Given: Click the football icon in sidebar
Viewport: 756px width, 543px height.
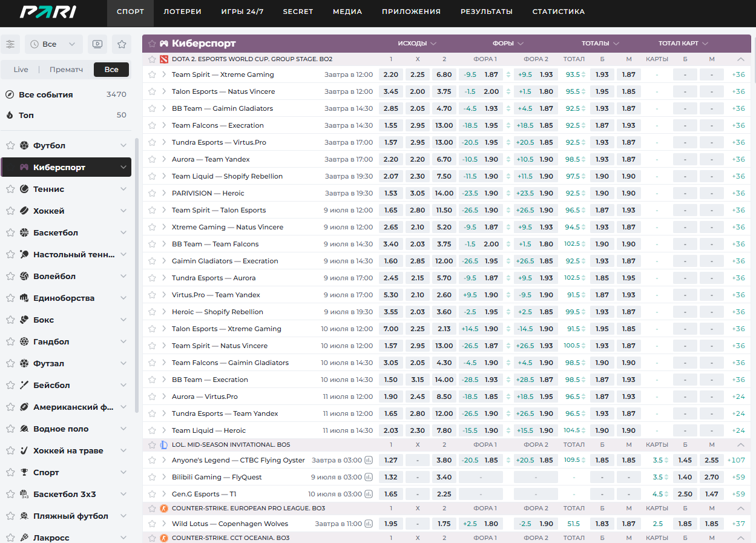Looking at the screenshot, I should pos(24,146).
